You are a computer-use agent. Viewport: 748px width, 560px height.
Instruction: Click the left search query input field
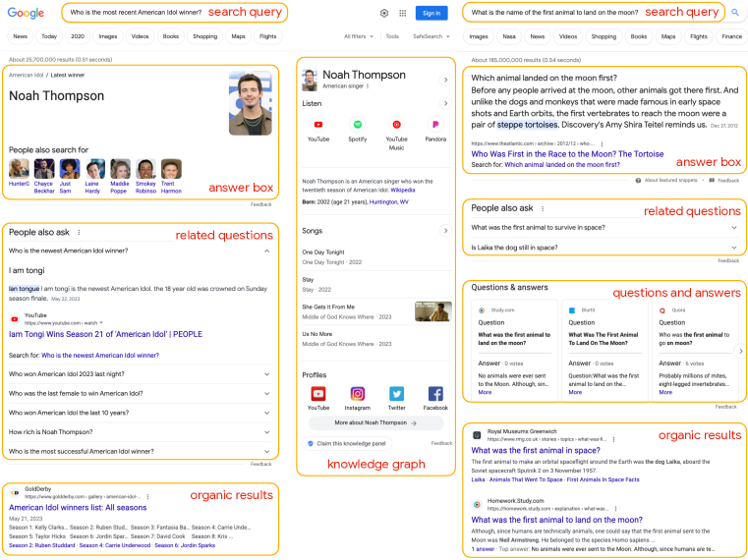click(x=175, y=13)
